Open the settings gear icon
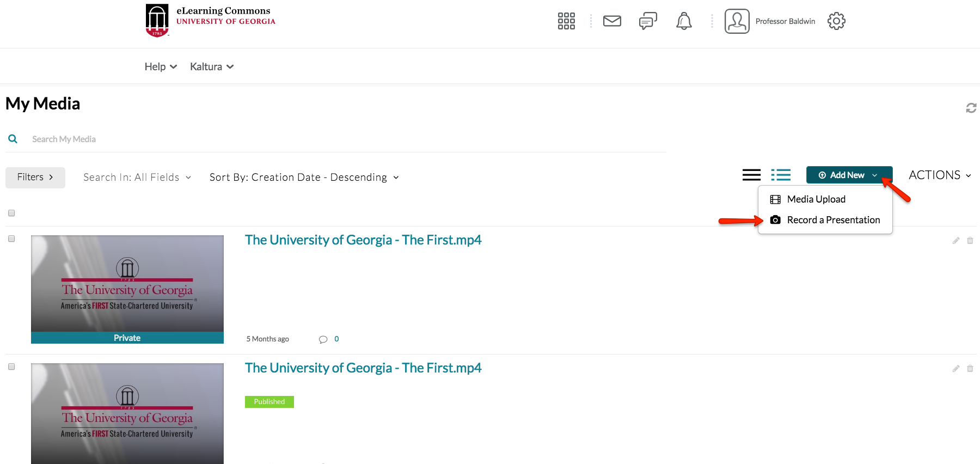The width and height of the screenshot is (980, 464). 836,21
